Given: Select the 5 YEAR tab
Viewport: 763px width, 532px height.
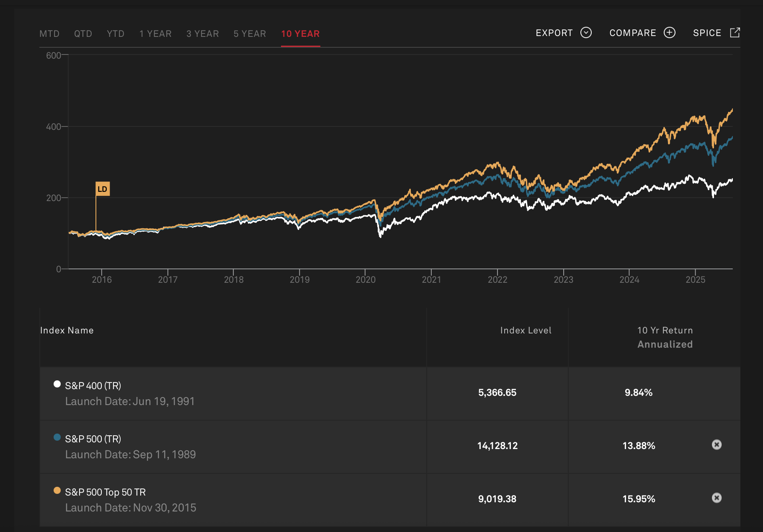Looking at the screenshot, I should coord(250,34).
